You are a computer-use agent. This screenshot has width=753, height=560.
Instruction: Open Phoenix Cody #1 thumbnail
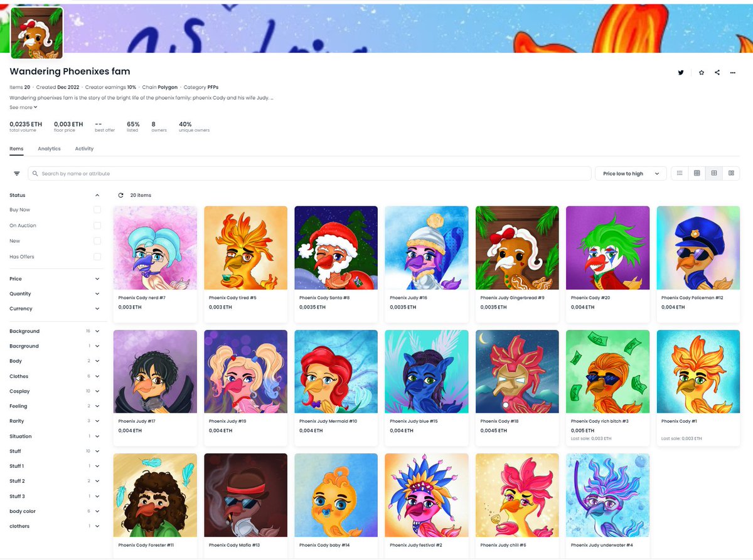(698, 371)
